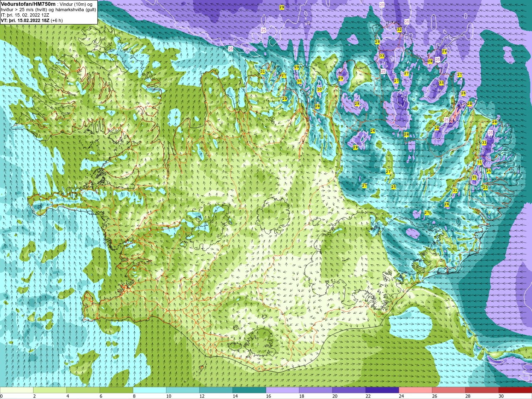Viewport: 532px width, 399px height.
Task: Click the 6–8 m/s olive green legend swatch
Action: click(x=116, y=390)
